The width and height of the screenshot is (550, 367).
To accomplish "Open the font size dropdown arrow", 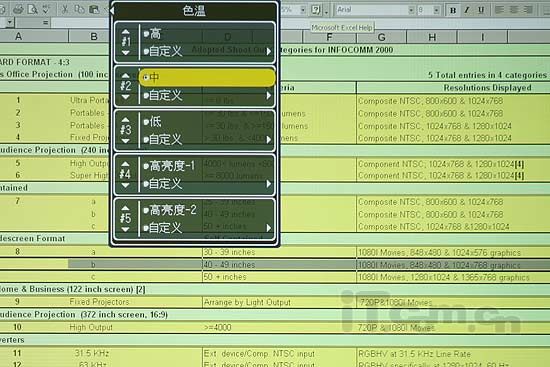I will [x=436, y=10].
